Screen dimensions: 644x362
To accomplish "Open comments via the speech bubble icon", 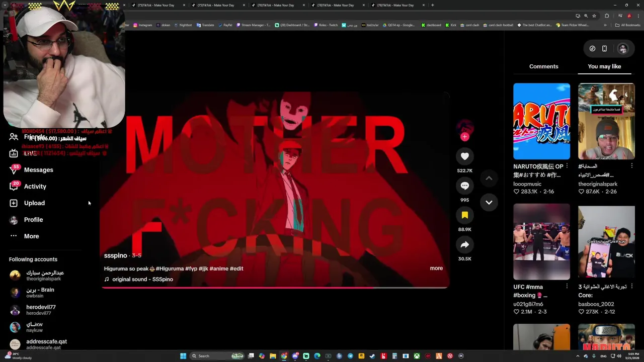I will click(x=464, y=186).
